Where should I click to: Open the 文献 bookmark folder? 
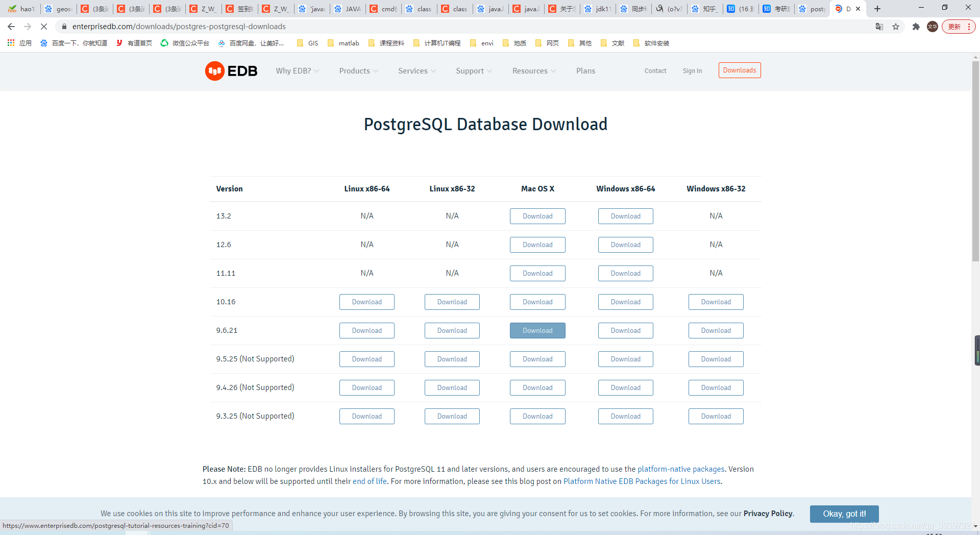(x=612, y=43)
